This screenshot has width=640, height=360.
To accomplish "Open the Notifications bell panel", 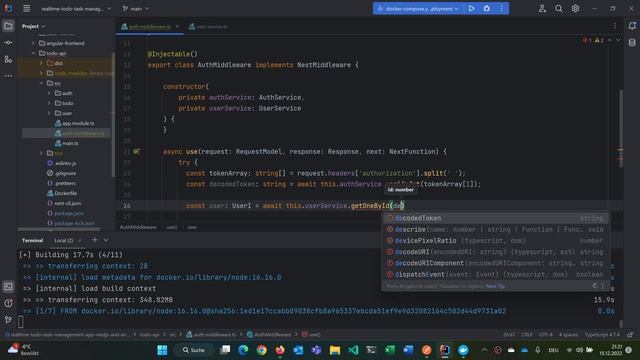I will [x=632, y=26].
